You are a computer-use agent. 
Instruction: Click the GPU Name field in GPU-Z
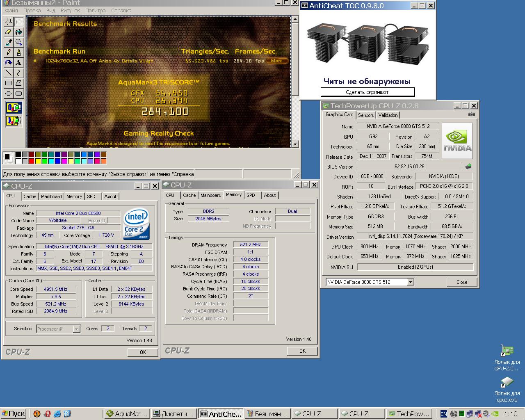pyautogui.click(x=398, y=126)
